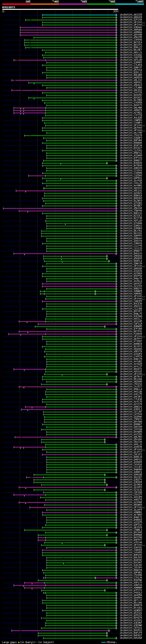Select the query ID AV619973
Image resolution: width=146 pixels, height=644 pixels.
pos(8,8)
